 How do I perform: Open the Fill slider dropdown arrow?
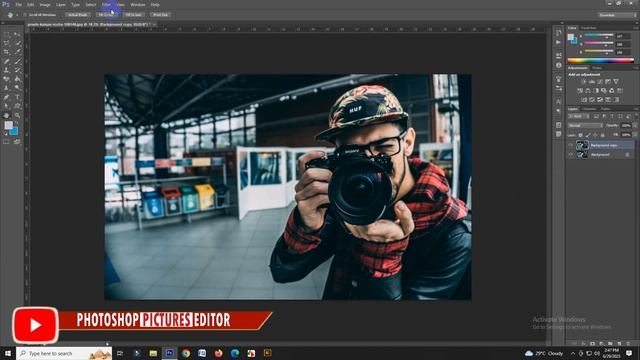point(634,135)
